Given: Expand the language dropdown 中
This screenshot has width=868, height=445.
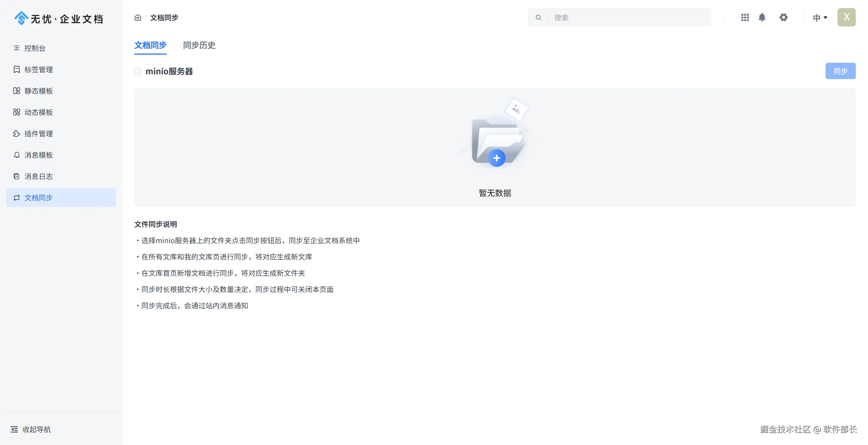Looking at the screenshot, I should pyautogui.click(x=820, y=18).
